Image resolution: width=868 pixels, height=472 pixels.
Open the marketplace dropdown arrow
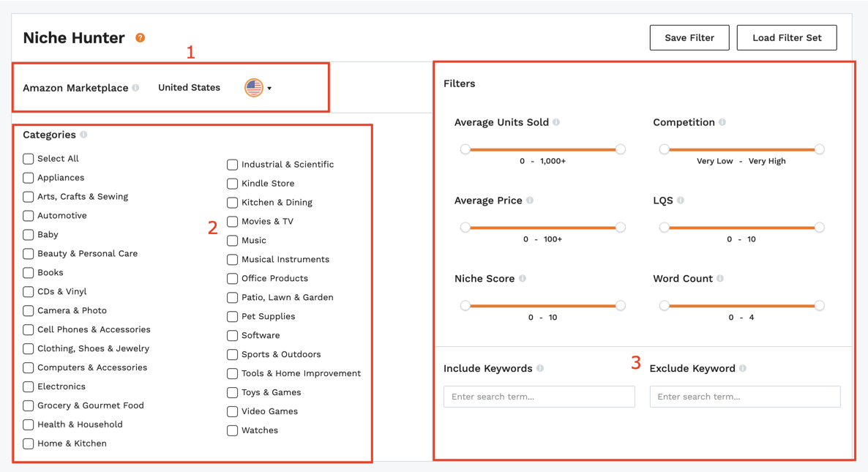coord(269,88)
